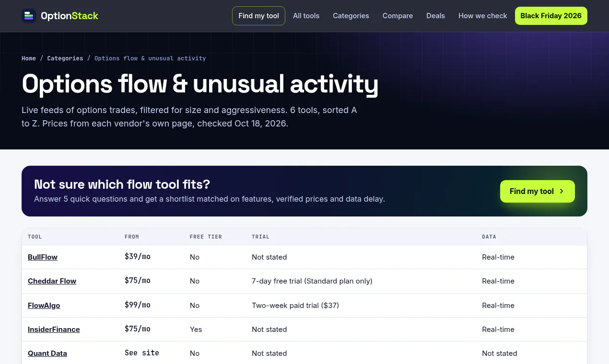The image size is (609, 364).
Task: Open the Cheddar Flow tool link
Action: coord(52,281)
